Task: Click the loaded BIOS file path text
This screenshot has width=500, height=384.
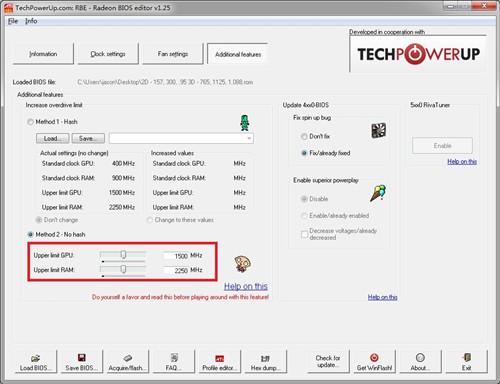Action: tap(165, 82)
